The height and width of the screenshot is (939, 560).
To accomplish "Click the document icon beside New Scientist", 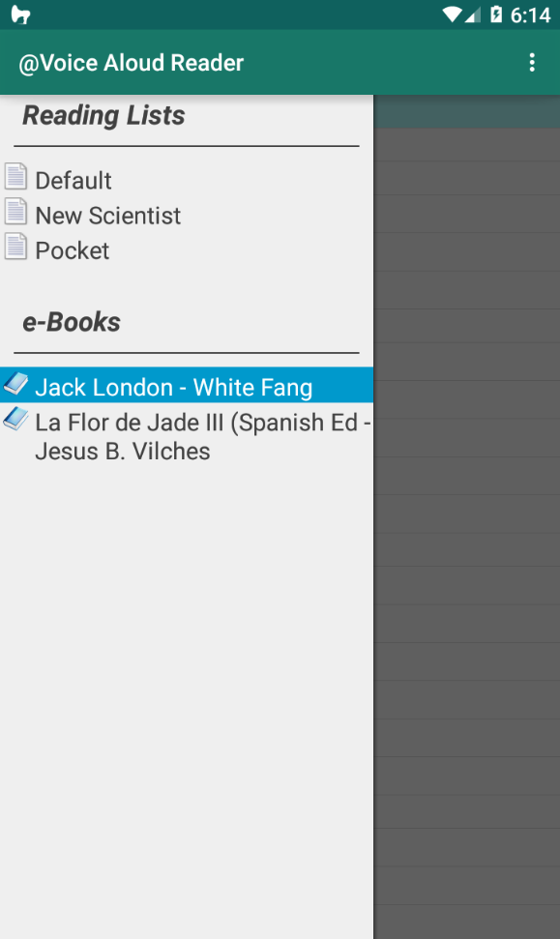I will pos(16,211).
